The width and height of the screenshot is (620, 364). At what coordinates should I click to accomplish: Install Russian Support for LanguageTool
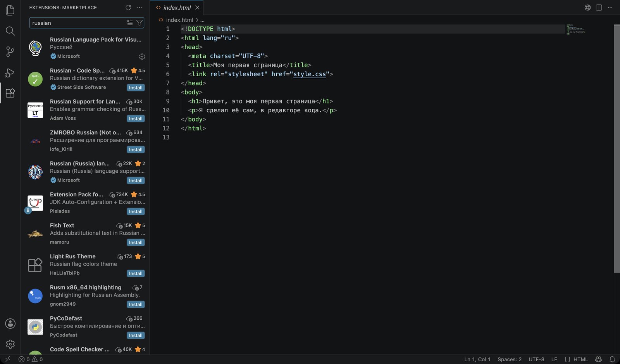(x=136, y=118)
